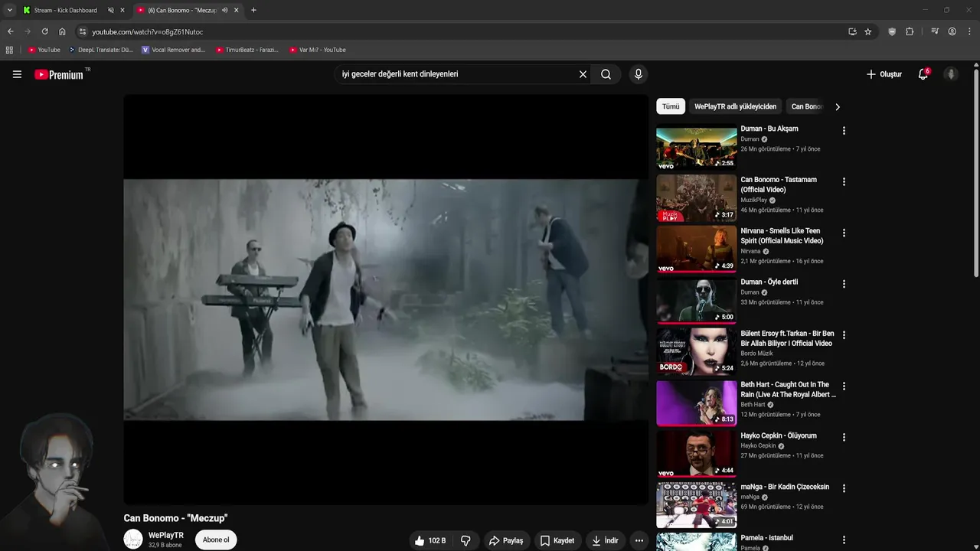
Task: Open options for Pamela - İstanbul
Action: tap(844, 540)
